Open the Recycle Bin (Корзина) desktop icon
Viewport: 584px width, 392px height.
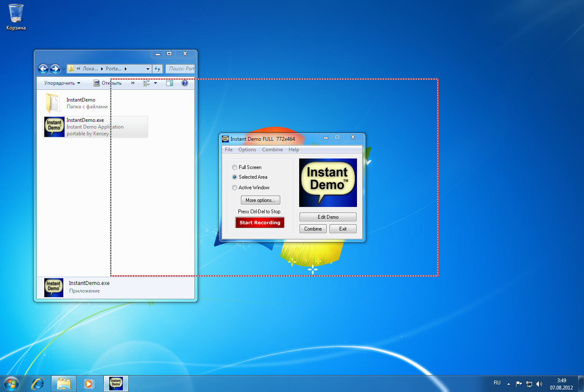16,17
